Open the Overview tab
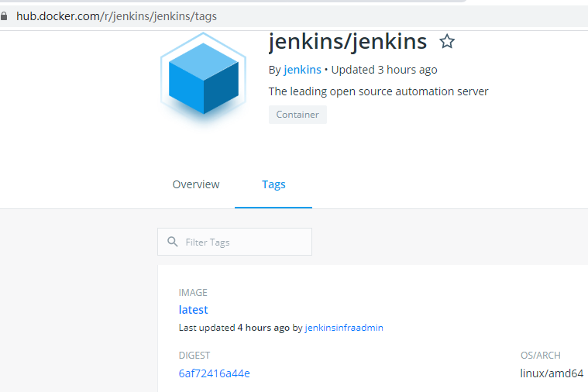 (x=196, y=184)
